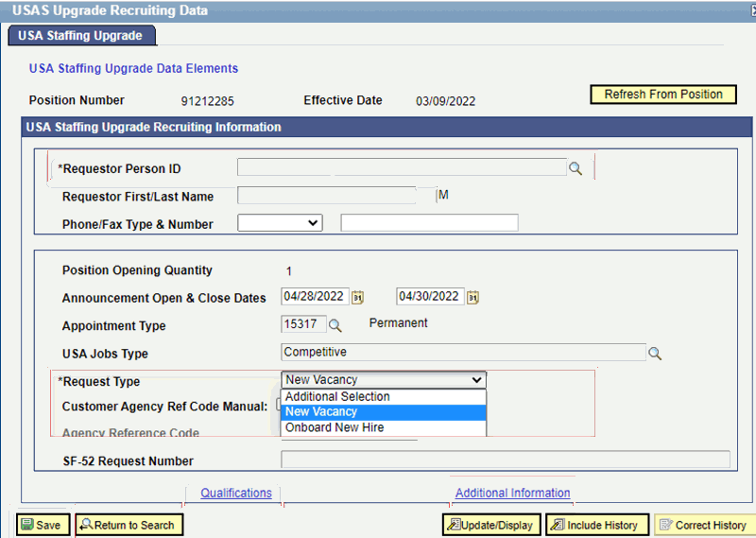Click announcement close date field 04/30/2022
The width and height of the screenshot is (756, 538).
pos(431,296)
